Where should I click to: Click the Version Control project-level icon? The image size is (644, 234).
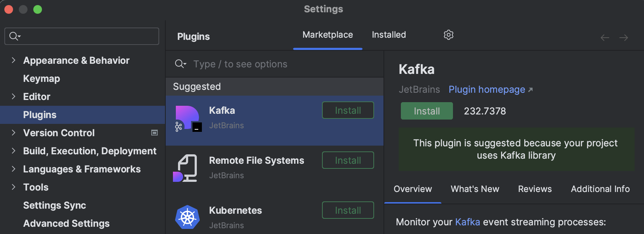click(154, 133)
